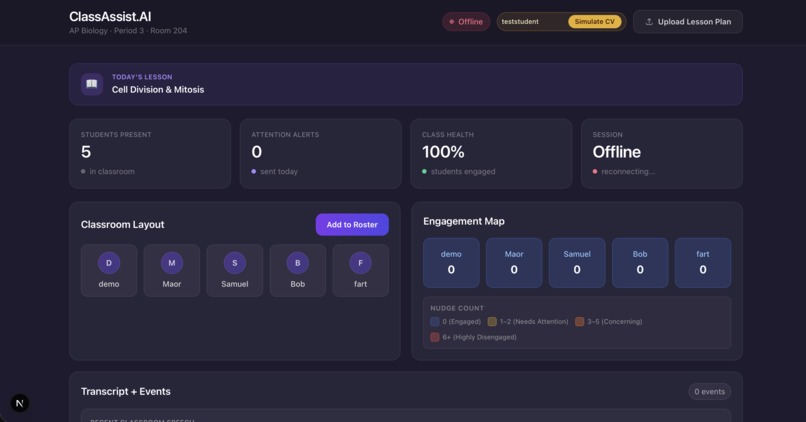Click the Attention Alerts value 0

click(x=257, y=152)
